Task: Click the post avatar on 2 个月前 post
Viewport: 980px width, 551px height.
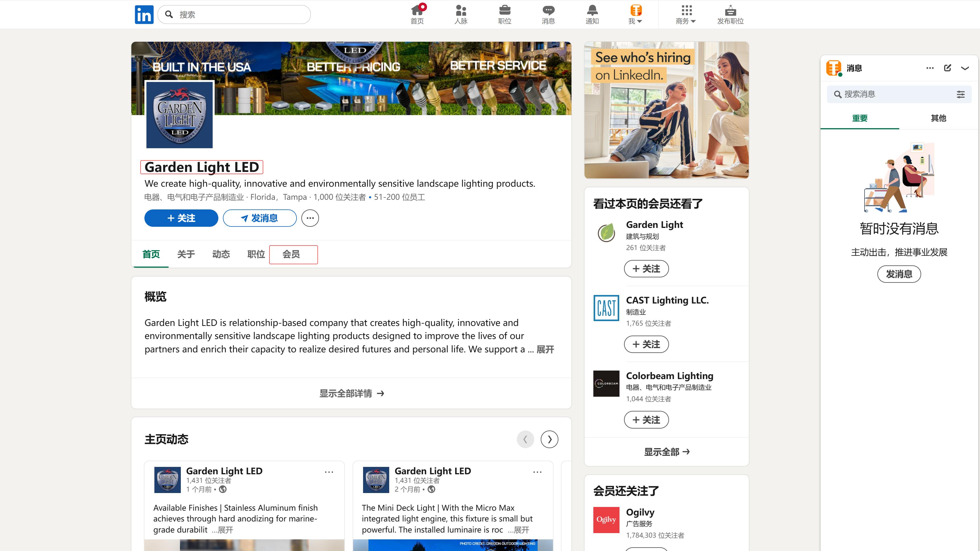Action: click(x=376, y=480)
